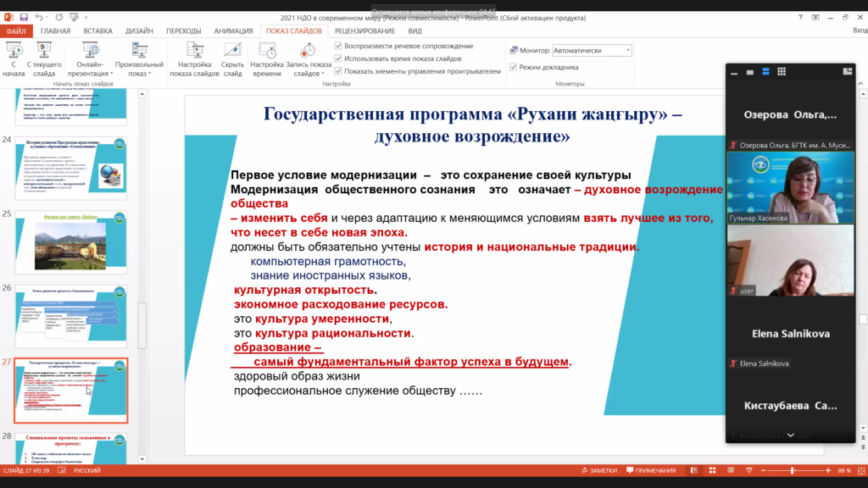Select the vertical strip video view
Screen dimensions: 868x488
pyautogui.click(x=765, y=72)
